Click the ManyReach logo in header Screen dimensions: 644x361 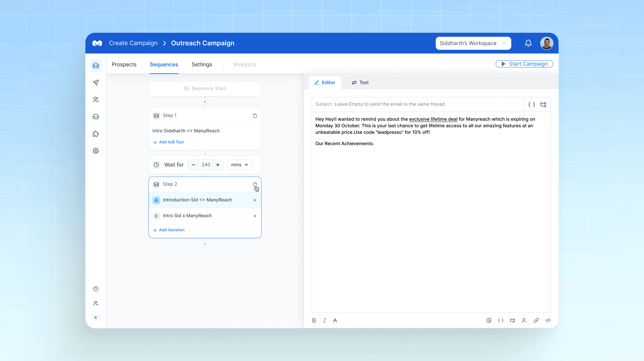(97, 43)
